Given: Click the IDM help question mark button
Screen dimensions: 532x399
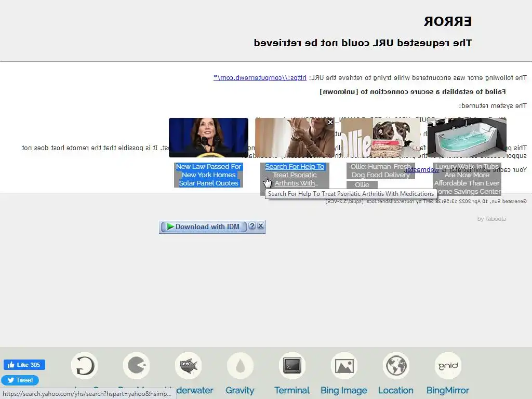Looking at the screenshot, I should pyautogui.click(x=252, y=226).
